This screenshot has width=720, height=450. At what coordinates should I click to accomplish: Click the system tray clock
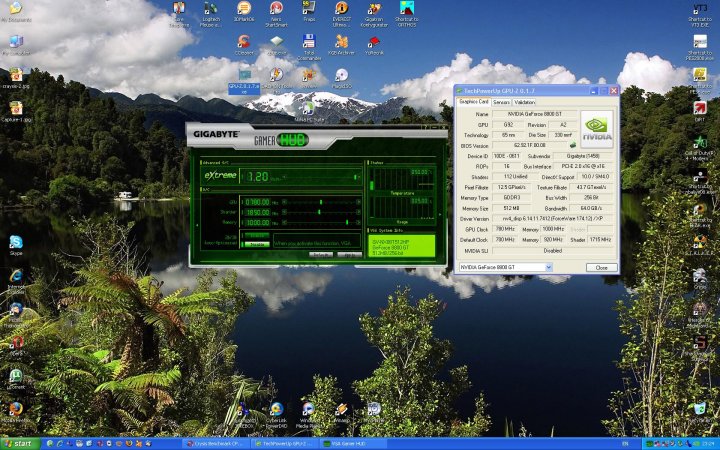click(709, 444)
